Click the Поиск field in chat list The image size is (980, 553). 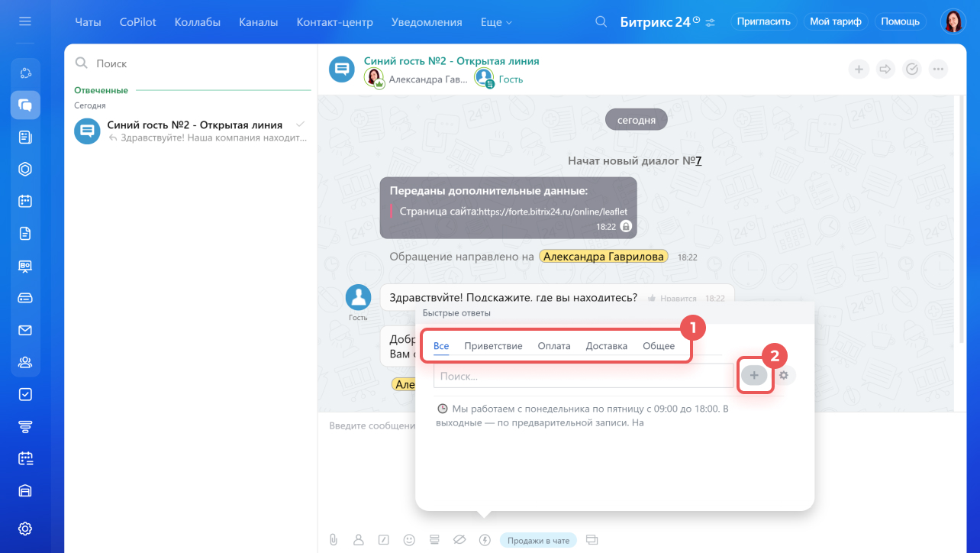tap(191, 63)
